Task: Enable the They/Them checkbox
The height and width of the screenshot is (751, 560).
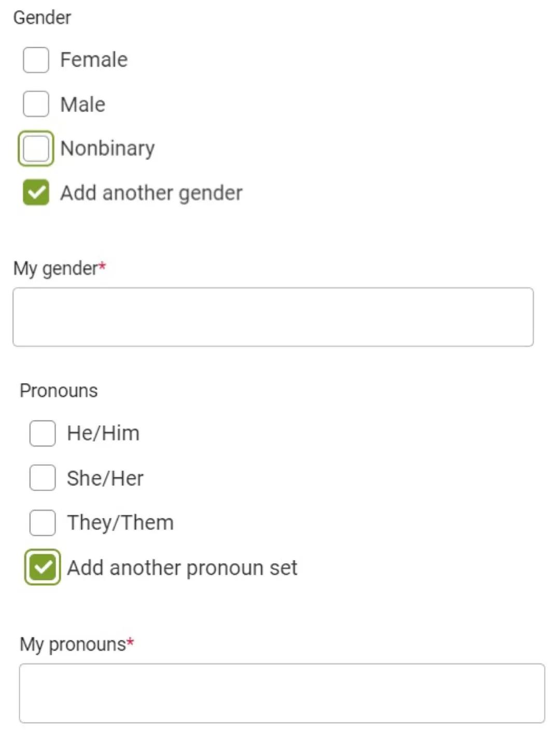Action: [43, 523]
